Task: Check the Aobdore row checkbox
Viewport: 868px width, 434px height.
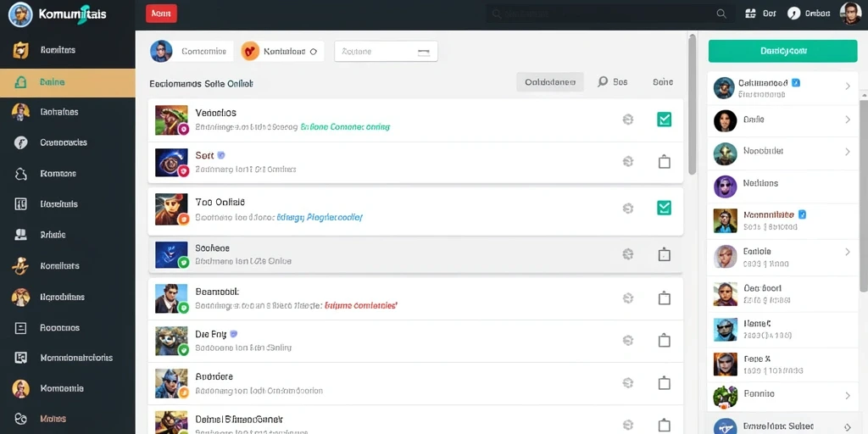Action: click(664, 382)
